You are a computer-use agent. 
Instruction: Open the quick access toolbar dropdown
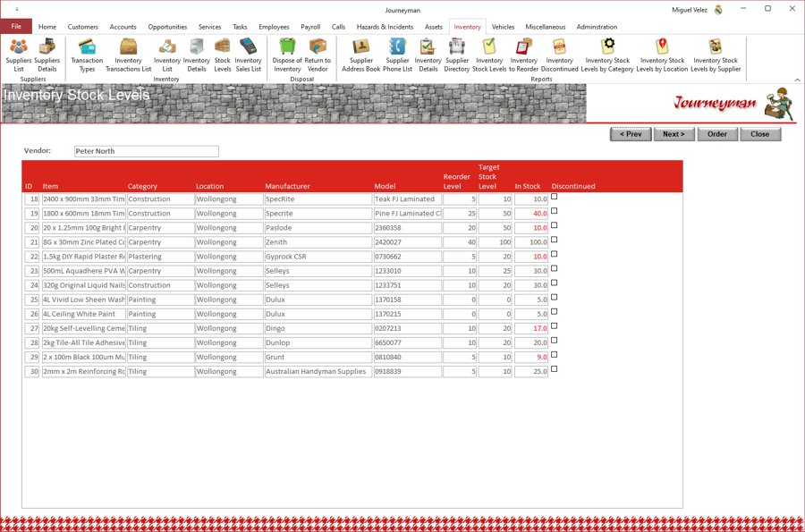(16, 9)
